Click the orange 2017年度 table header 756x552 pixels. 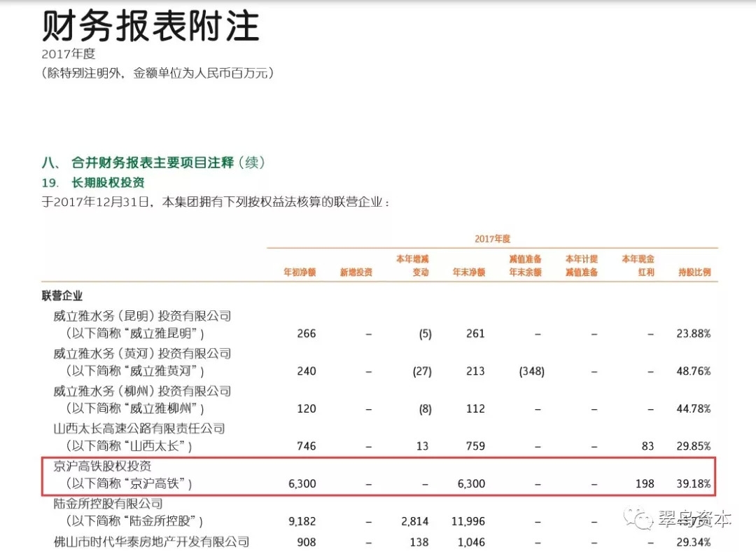click(x=492, y=239)
